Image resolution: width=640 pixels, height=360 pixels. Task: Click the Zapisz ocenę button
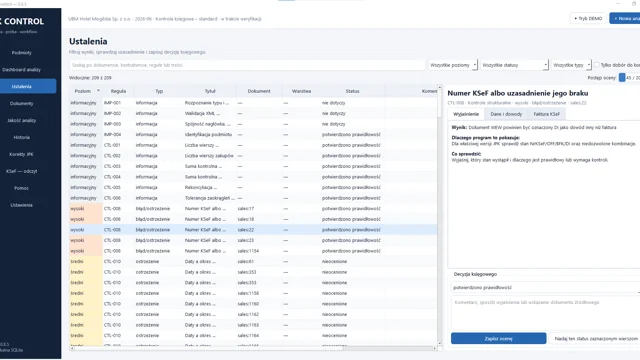[498, 338]
